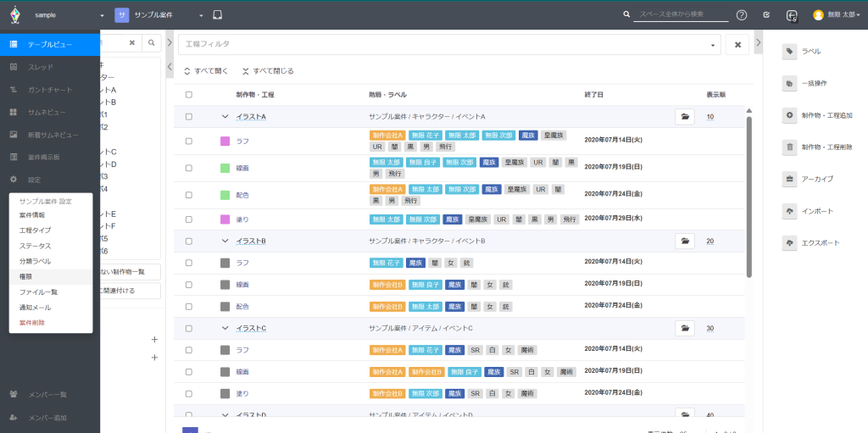
Task: Click the ラベル tag icon in right panel
Action: (x=790, y=52)
